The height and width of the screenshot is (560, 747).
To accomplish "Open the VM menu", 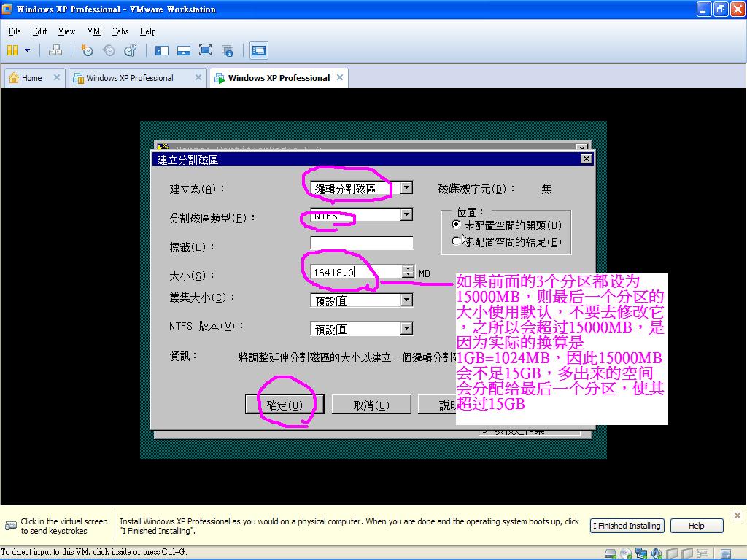I will pos(94,31).
